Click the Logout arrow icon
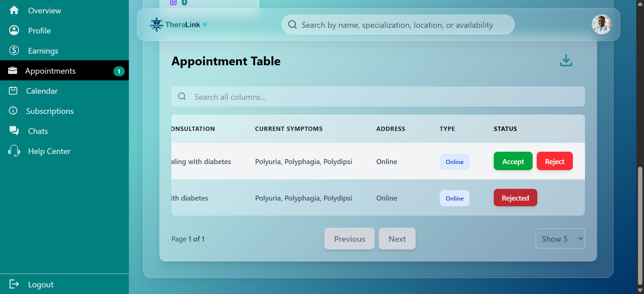 pos(14,284)
